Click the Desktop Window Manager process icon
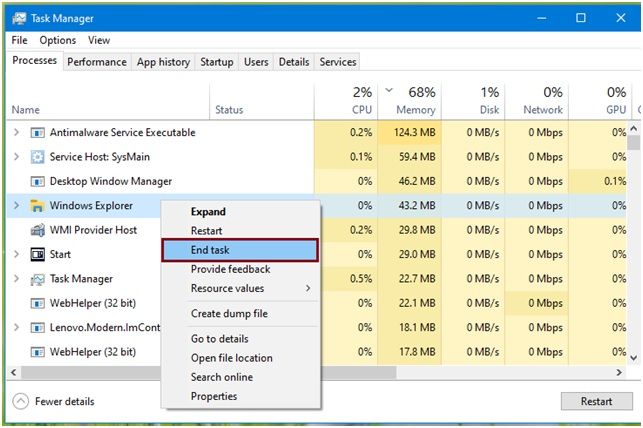 coord(38,182)
